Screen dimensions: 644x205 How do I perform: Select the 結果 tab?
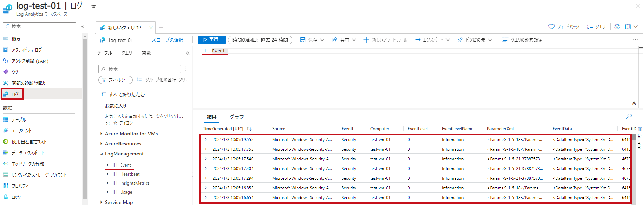pos(212,117)
